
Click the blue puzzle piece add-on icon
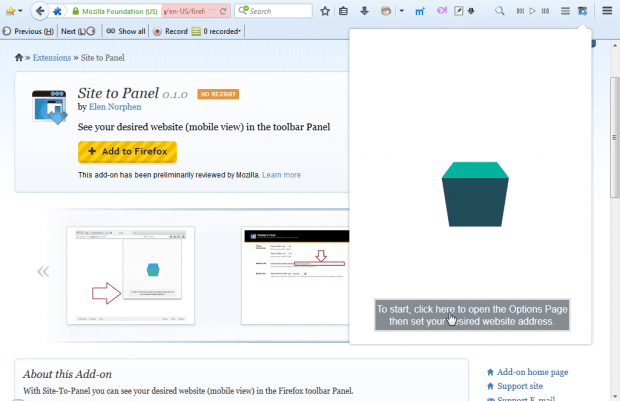pos(57,11)
